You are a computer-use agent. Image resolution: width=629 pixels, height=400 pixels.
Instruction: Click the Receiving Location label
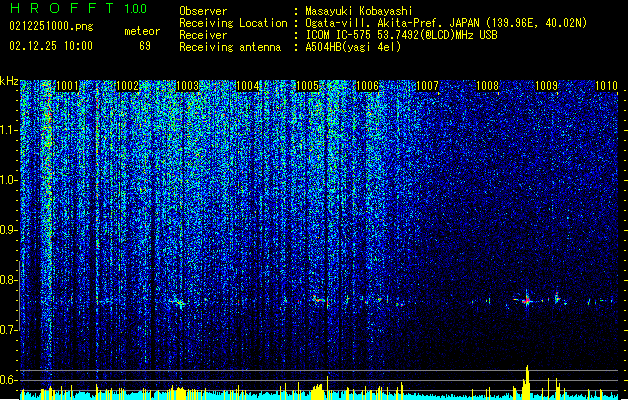233,23
